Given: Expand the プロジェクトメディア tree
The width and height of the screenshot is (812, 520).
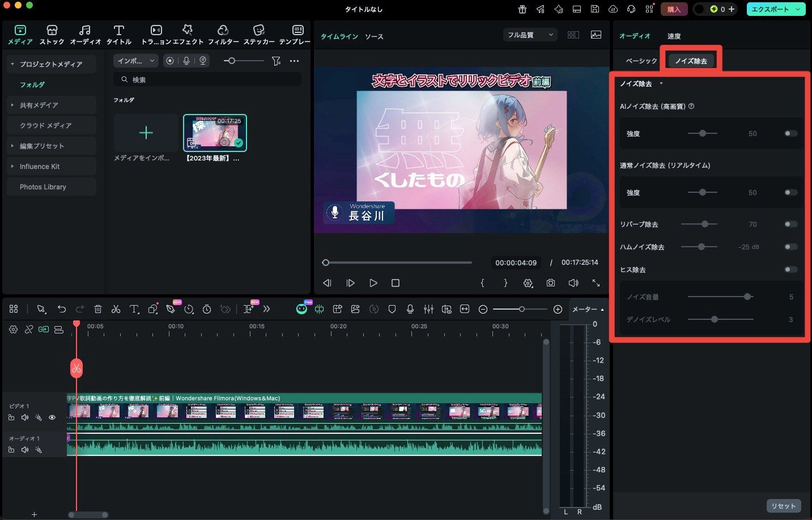Looking at the screenshot, I should (x=12, y=64).
